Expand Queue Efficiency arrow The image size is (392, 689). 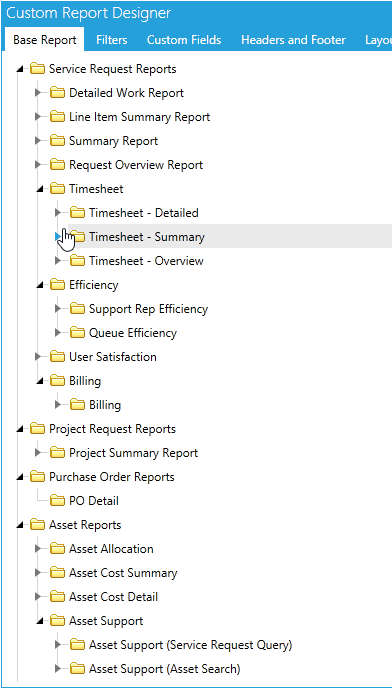click(x=58, y=333)
